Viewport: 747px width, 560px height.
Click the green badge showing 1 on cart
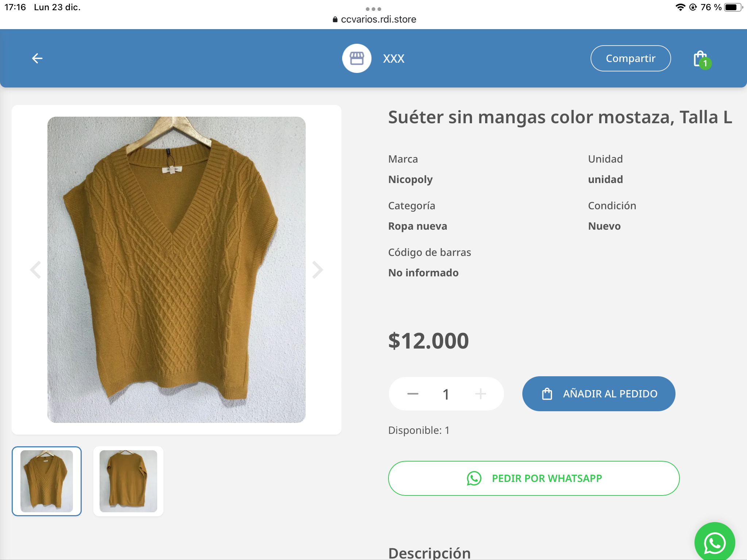pyautogui.click(x=706, y=64)
